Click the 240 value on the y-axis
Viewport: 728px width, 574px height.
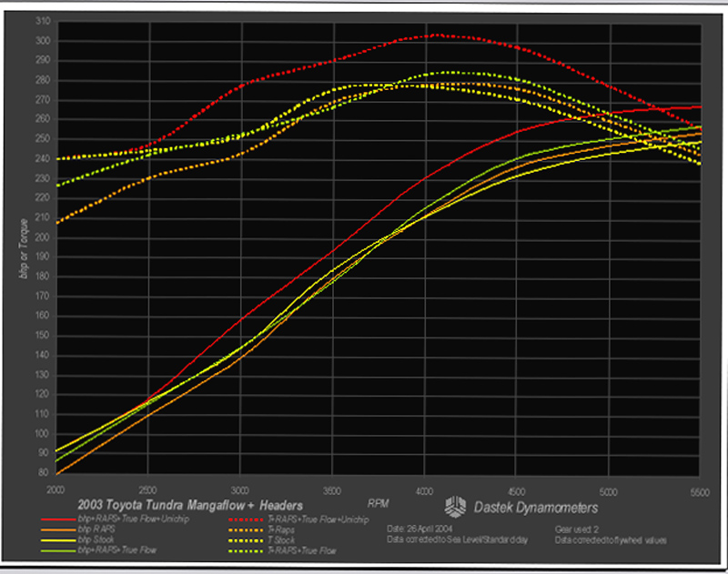coord(43,158)
